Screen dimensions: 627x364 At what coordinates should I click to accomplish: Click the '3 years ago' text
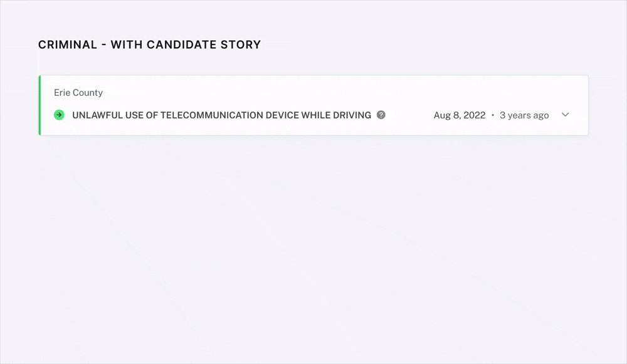[x=524, y=115]
